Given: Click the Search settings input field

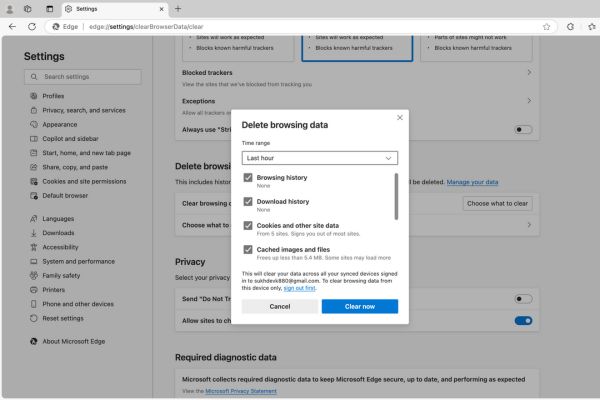Looking at the screenshot, I should click(83, 77).
